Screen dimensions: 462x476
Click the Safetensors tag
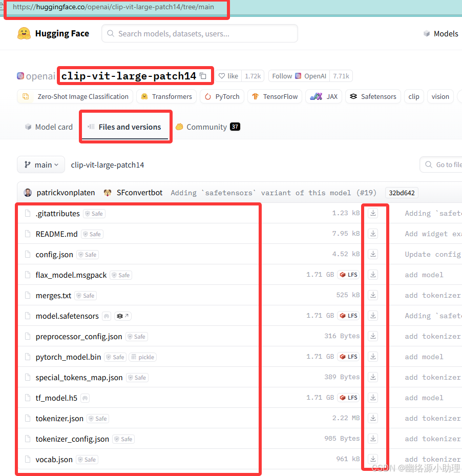pos(373,96)
